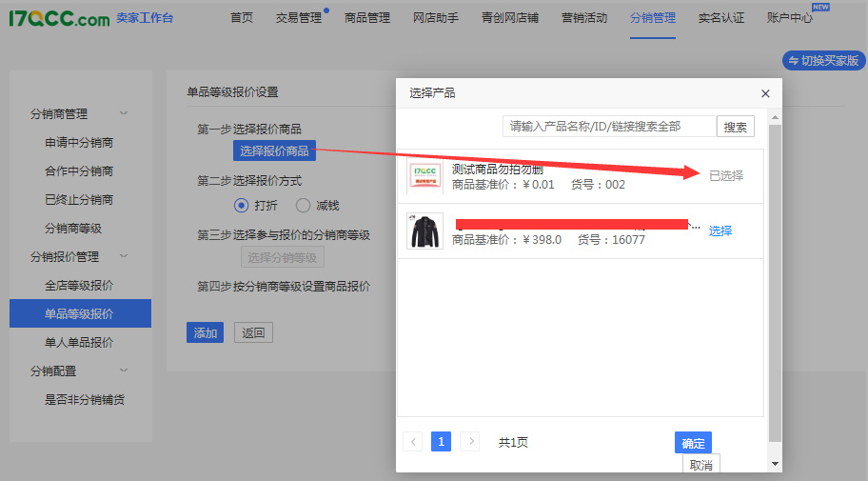Open 申请中分销商 in sidebar
The width and height of the screenshot is (868, 481).
(79, 143)
